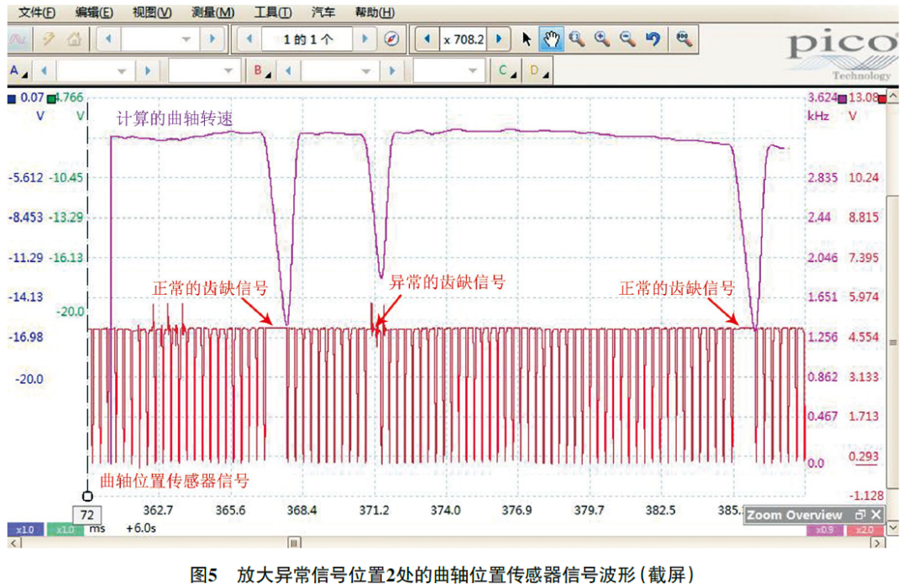The width and height of the screenshot is (907, 588).
Task: Click next timebase arrow
Action: (x=212, y=39)
